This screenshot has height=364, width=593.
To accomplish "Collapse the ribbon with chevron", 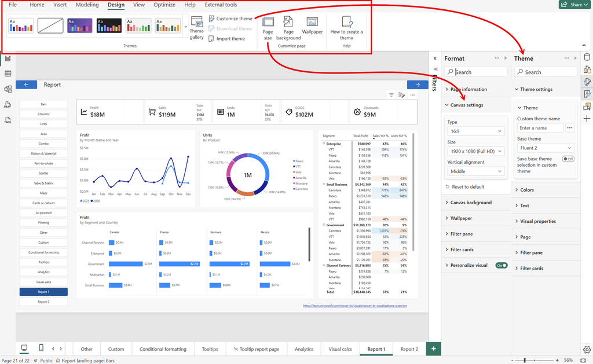I will (584, 45).
